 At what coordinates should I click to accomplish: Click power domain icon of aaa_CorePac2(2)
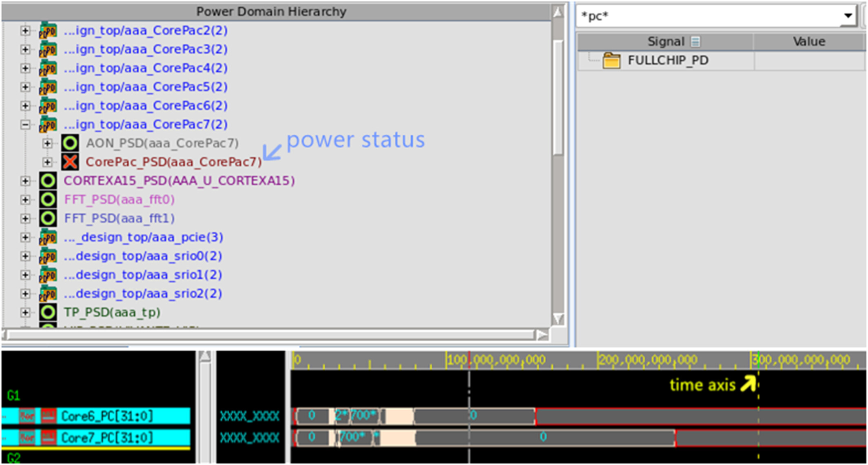pos(48,31)
